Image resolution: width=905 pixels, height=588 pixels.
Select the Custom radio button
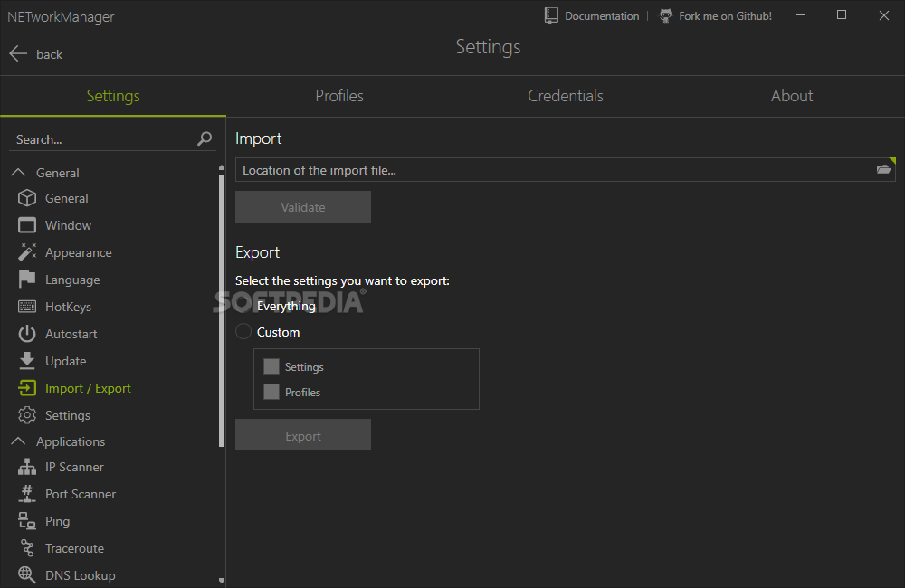(243, 332)
